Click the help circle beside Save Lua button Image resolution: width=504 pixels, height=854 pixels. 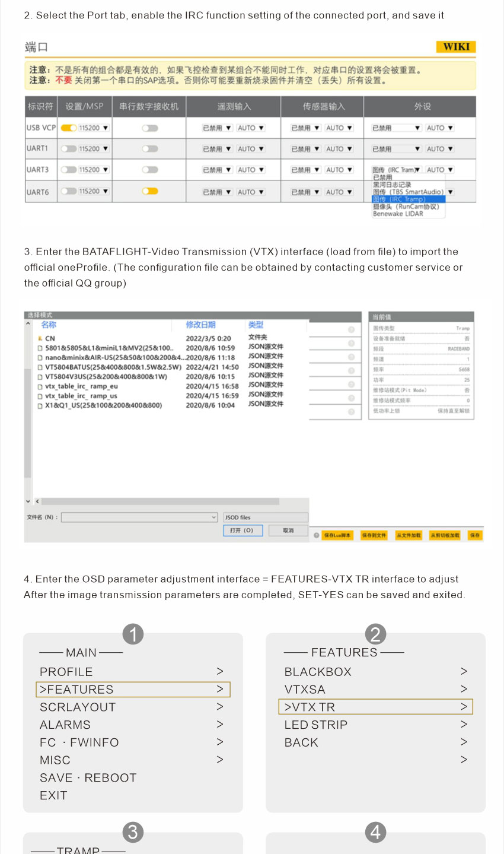click(316, 535)
